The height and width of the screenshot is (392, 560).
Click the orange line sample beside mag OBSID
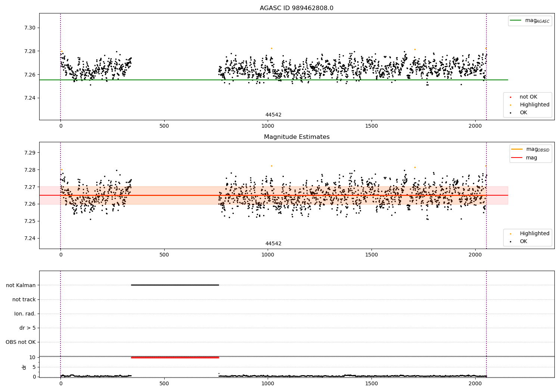coord(517,149)
